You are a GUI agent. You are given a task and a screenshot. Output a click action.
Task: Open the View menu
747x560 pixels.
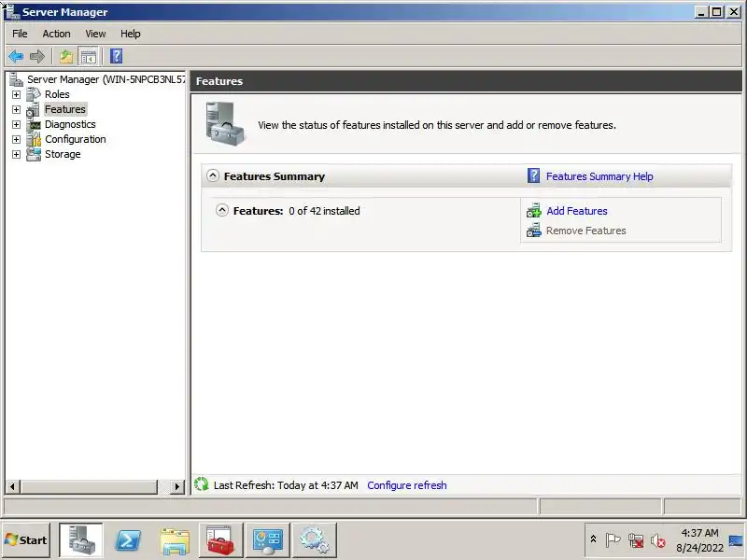tap(95, 34)
